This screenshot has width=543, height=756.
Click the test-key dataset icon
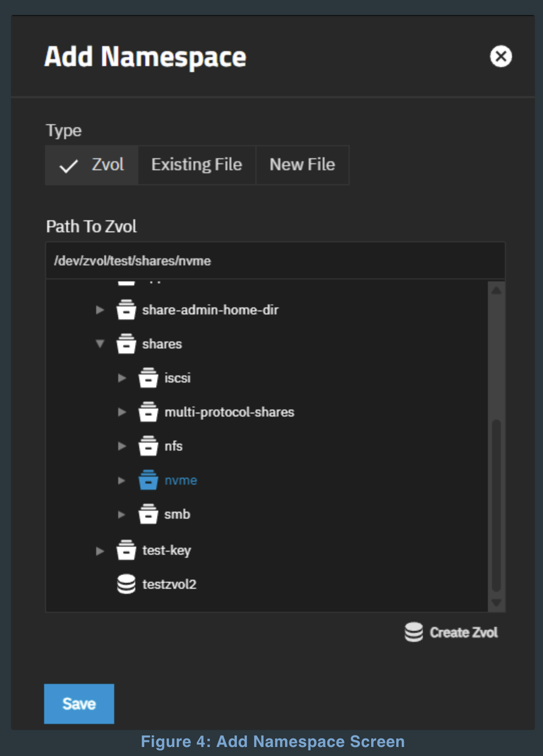126,550
